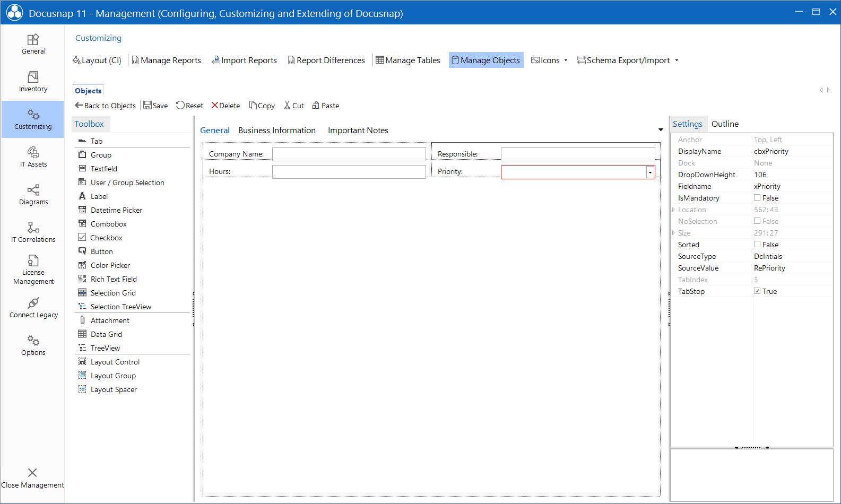This screenshot has height=504, width=841.
Task: Expand the Icons dropdown menu
Action: tap(566, 60)
